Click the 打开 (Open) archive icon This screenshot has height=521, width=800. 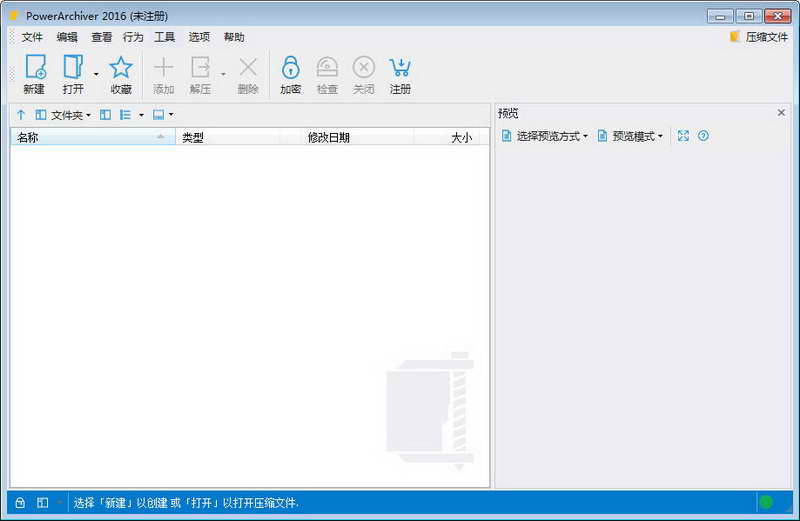click(x=73, y=74)
